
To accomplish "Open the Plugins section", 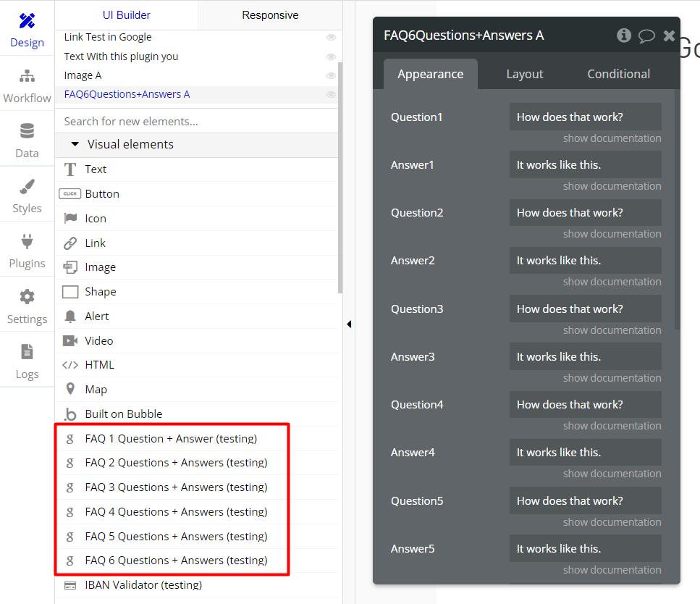I will click(x=27, y=251).
